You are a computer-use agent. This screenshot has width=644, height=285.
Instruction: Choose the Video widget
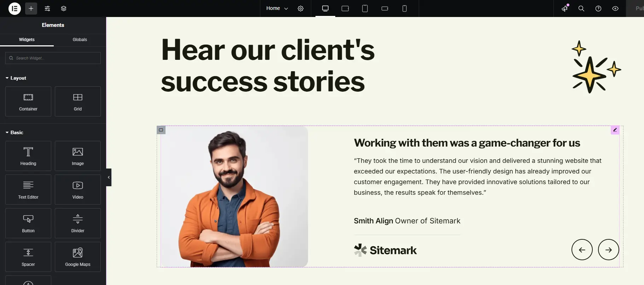(x=78, y=189)
